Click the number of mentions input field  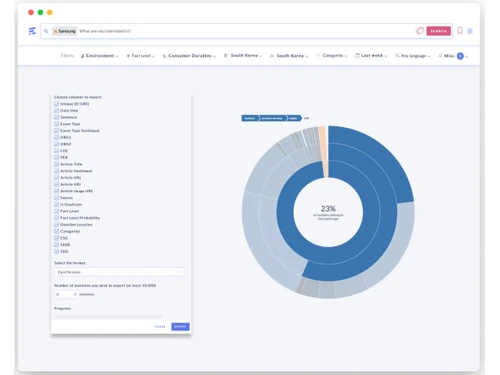(x=66, y=294)
